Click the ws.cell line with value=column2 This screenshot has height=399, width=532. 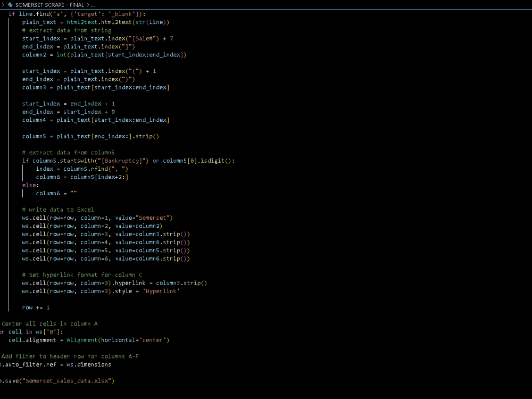tap(92, 226)
